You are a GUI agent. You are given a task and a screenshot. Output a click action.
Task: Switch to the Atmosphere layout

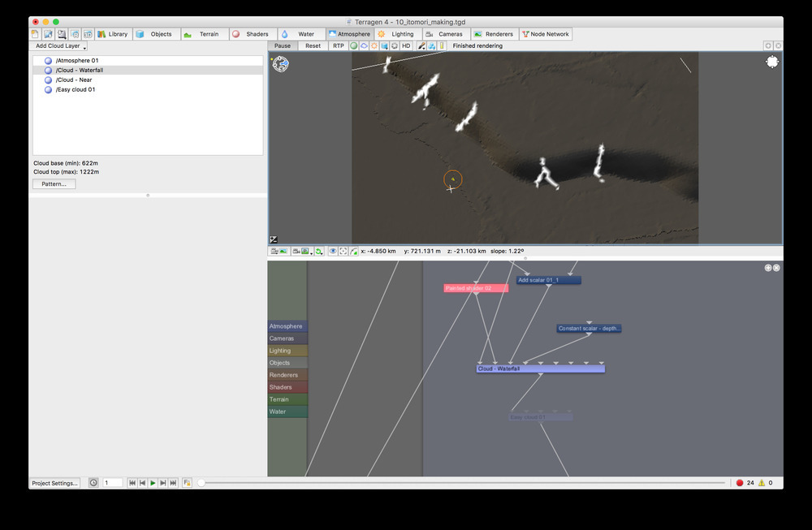tap(349, 34)
